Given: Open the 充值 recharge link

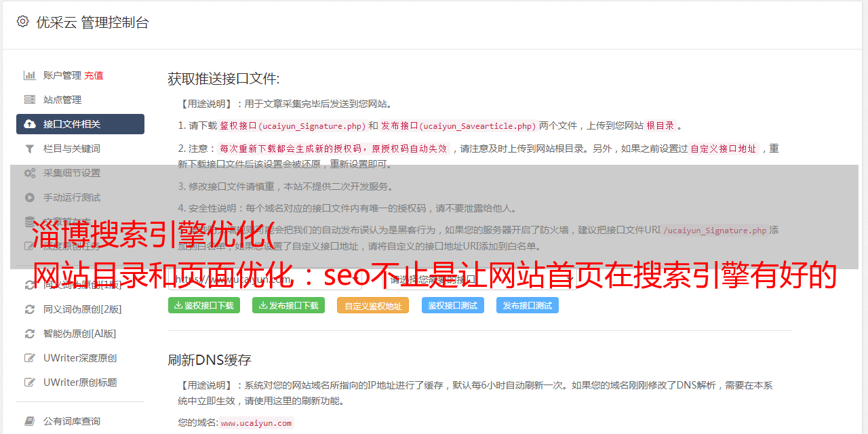Looking at the screenshot, I should coord(94,75).
